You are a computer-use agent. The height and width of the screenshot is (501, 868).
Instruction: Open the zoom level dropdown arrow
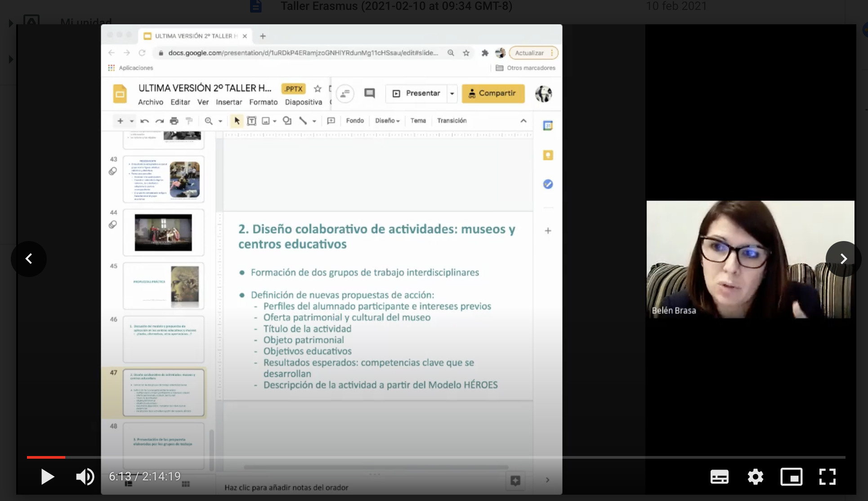(x=220, y=121)
